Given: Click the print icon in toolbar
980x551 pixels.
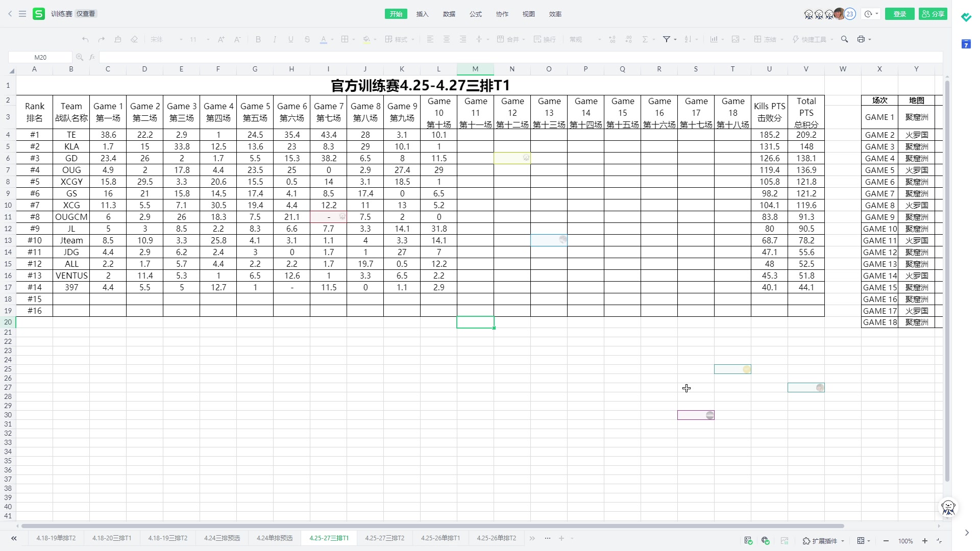Looking at the screenshot, I should coord(861,39).
